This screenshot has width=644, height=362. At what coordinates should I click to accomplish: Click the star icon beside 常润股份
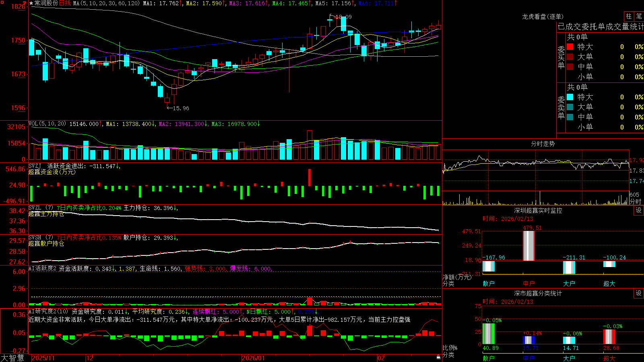pos(31,3)
